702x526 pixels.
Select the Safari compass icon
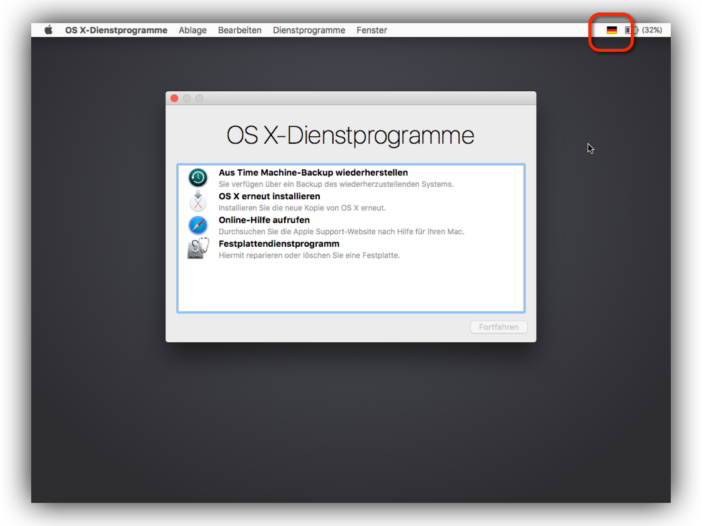(x=197, y=225)
